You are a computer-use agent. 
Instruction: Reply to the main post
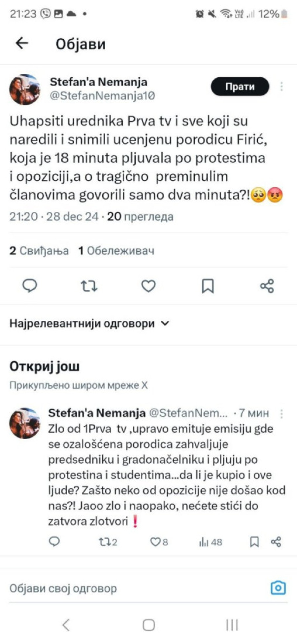tap(30, 286)
